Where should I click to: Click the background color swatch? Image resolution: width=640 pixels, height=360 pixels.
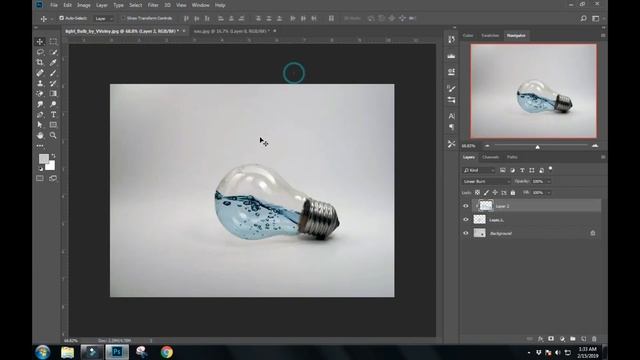coord(51,166)
